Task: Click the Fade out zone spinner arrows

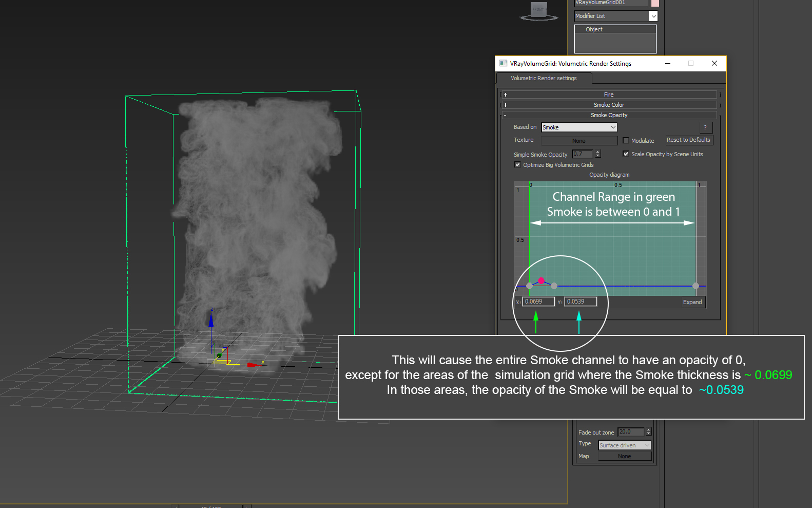Action: [649, 432]
